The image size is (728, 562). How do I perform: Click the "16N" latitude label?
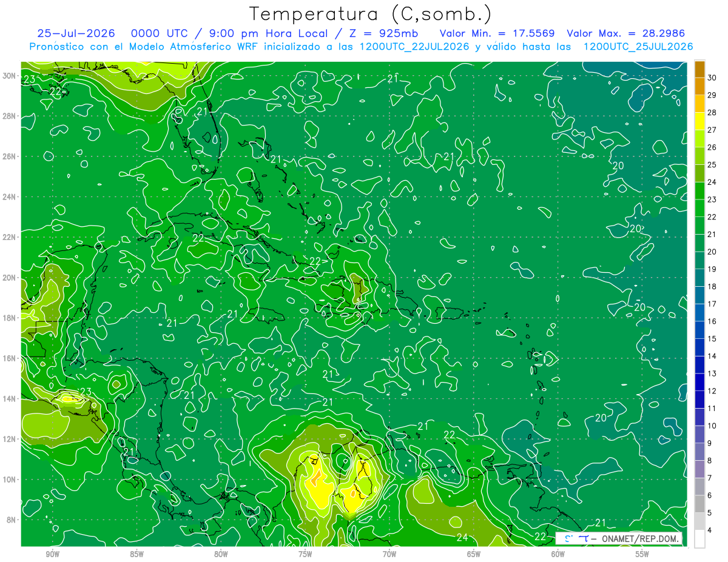[10, 358]
